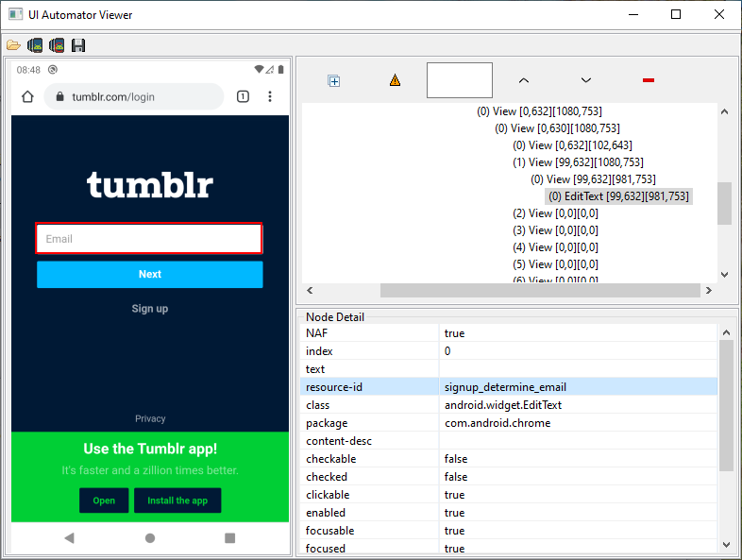Click the focusable property row label
Image resolution: width=742 pixels, height=560 pixels.
pos(329,531)
